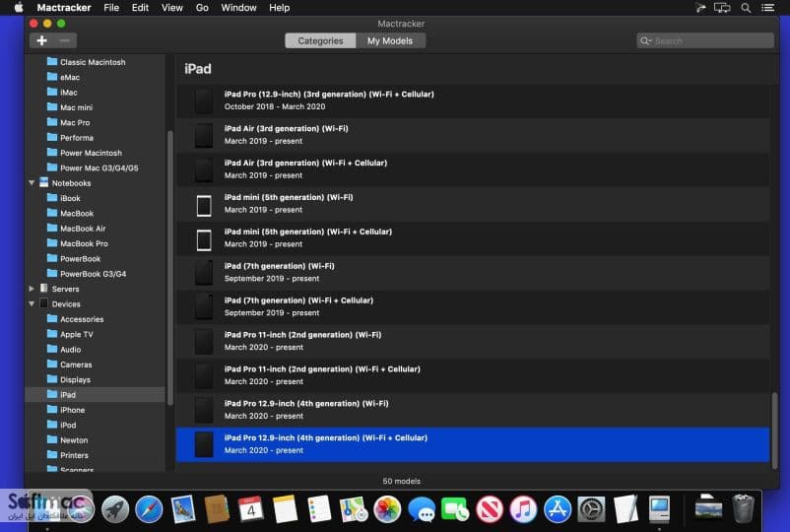
Task: Click the magnifier icon in search field
Action: click(x=645, y=40)
